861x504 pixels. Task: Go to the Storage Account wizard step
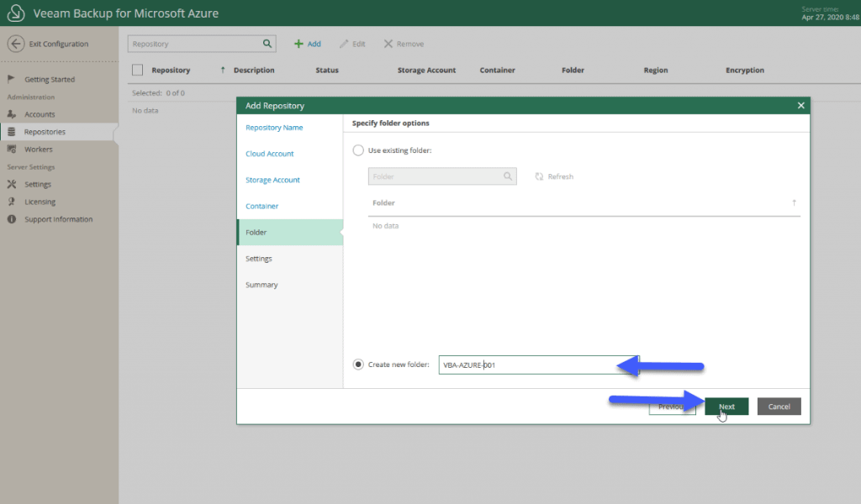coord(272,180)
